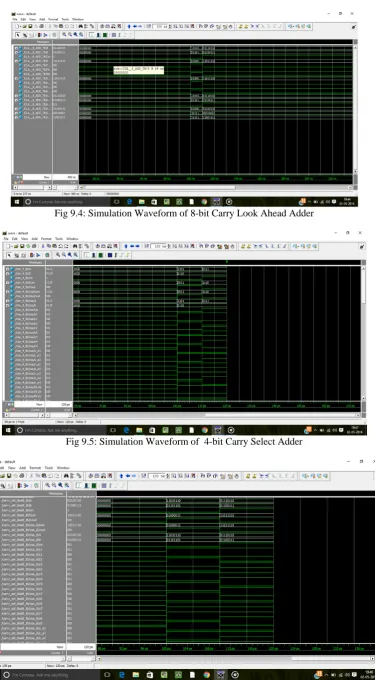Open Add menu in Carry Look Ahead window
The height and width of the screenshot is (680, 375).
42,19
